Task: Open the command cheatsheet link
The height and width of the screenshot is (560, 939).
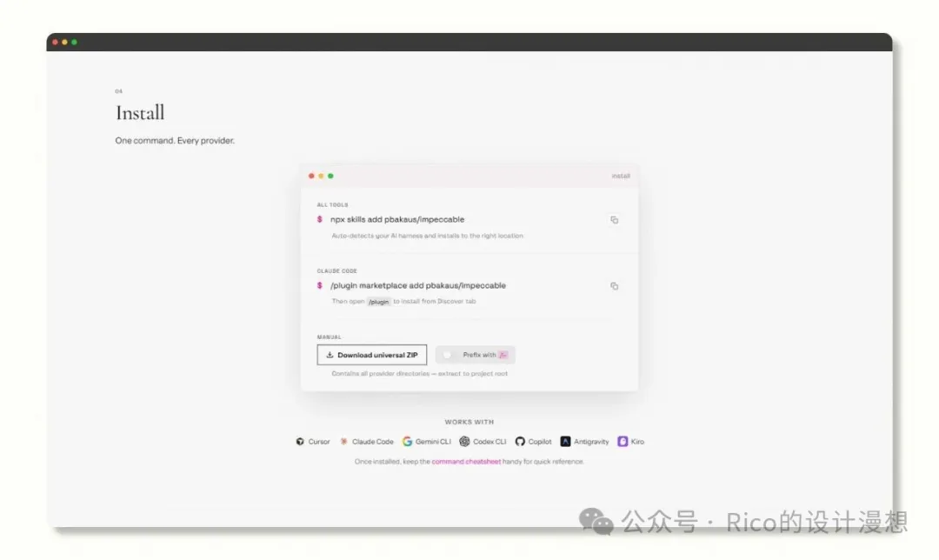Action: (x=466, y=462)
